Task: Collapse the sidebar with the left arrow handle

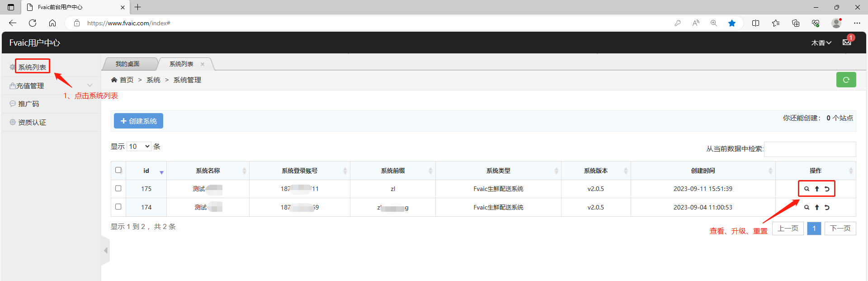Action: click(x=105, y=250)
